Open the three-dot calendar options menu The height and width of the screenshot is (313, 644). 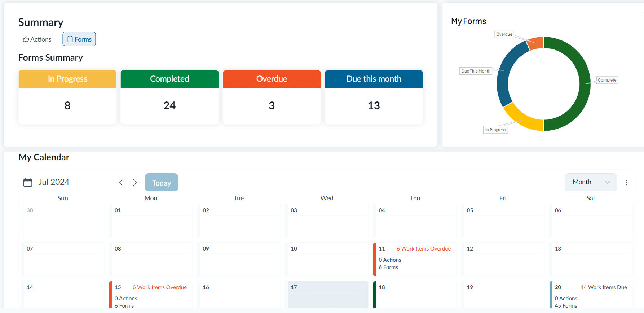(x=627, y=183)
